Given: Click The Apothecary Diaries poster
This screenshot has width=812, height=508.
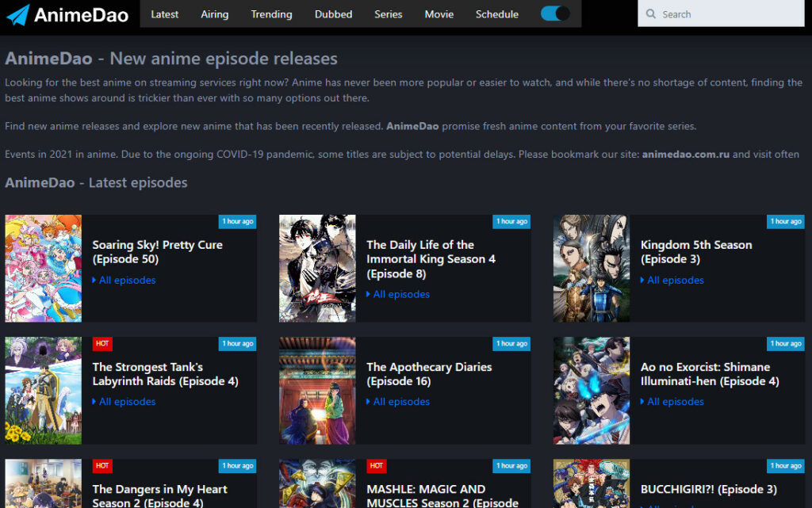Looking at the screenshot, I should tap(317, 391).
